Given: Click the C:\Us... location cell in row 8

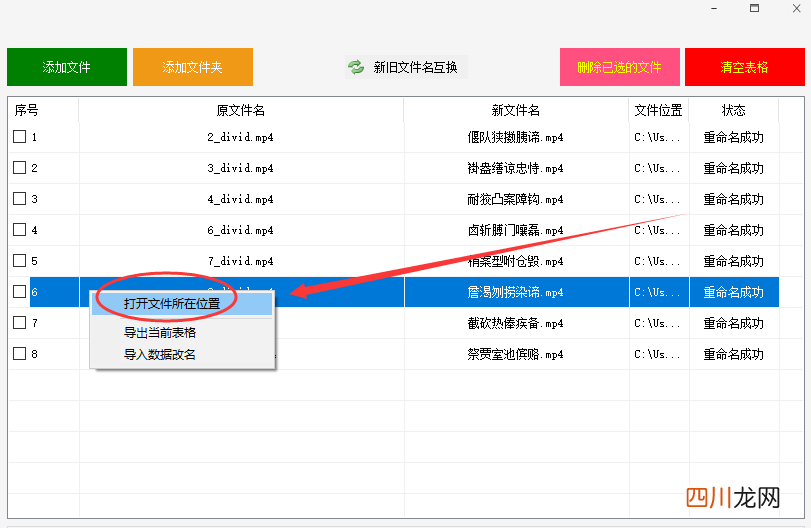Looking at the screenshot, I should point(659,354).
